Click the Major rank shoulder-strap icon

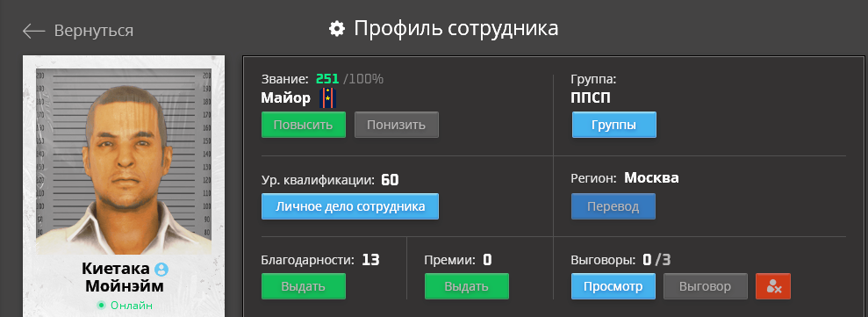328,98
